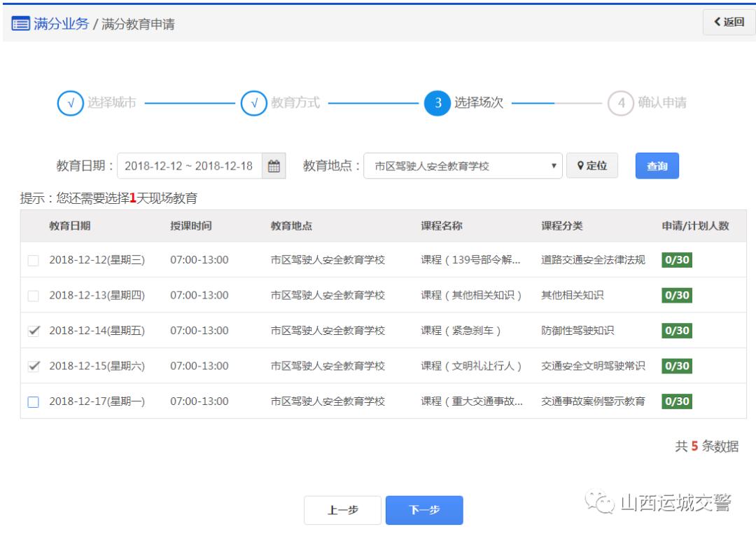Uncheck the 2018-12-14 (星期五) session checkbox
This screenshot has height=536, width=756.
[34, 331]
